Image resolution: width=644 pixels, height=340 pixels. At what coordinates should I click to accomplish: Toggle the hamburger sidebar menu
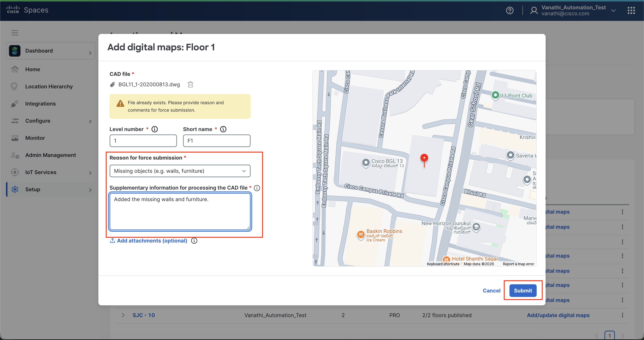point(15,33)
